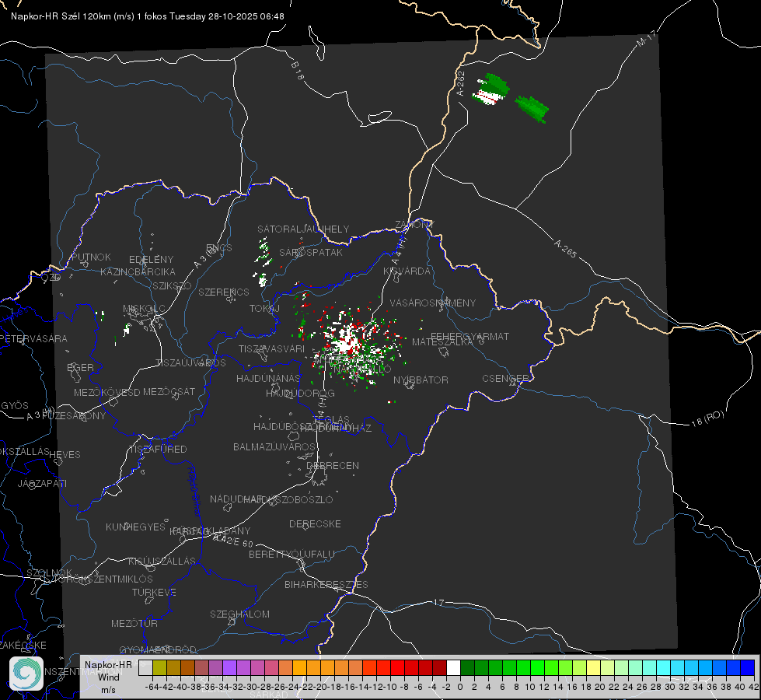Viewport: 761px width, 700px height.
Task: Select the PUTNOK city label
Action: (x=91, y=257)
